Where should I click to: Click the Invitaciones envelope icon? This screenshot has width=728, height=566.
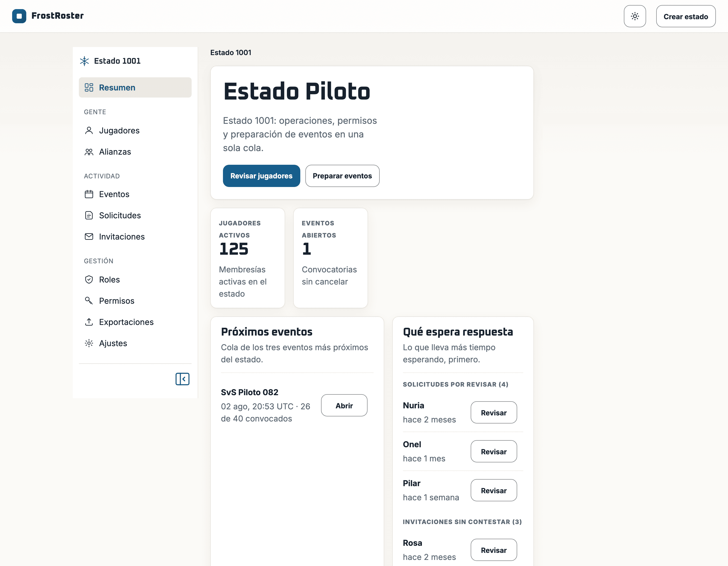tap(89, 237)
